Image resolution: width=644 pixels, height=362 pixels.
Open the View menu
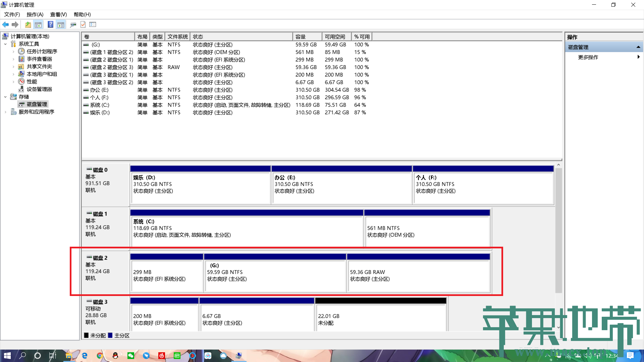tap(58, 14)
